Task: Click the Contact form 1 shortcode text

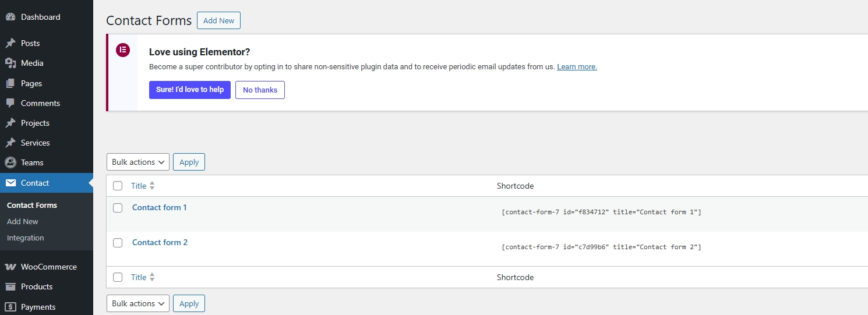Action: point(601,212)
